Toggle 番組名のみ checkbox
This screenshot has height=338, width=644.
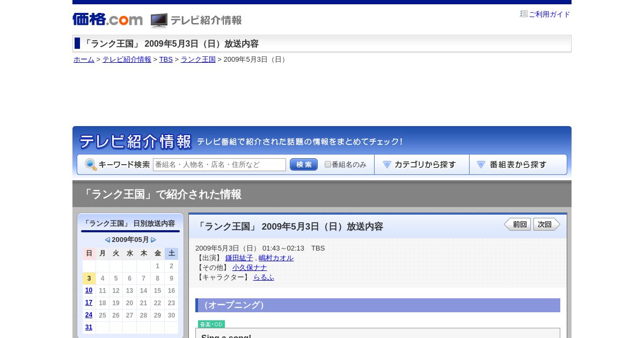328,164
